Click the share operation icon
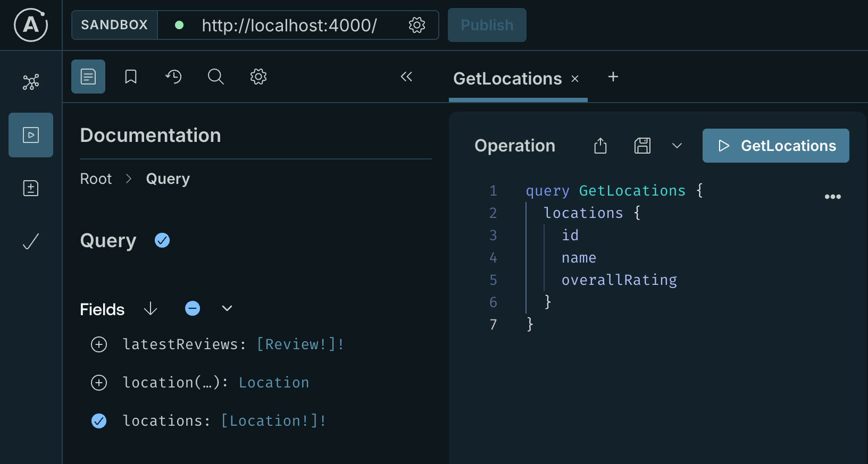 tap(600, 146)
